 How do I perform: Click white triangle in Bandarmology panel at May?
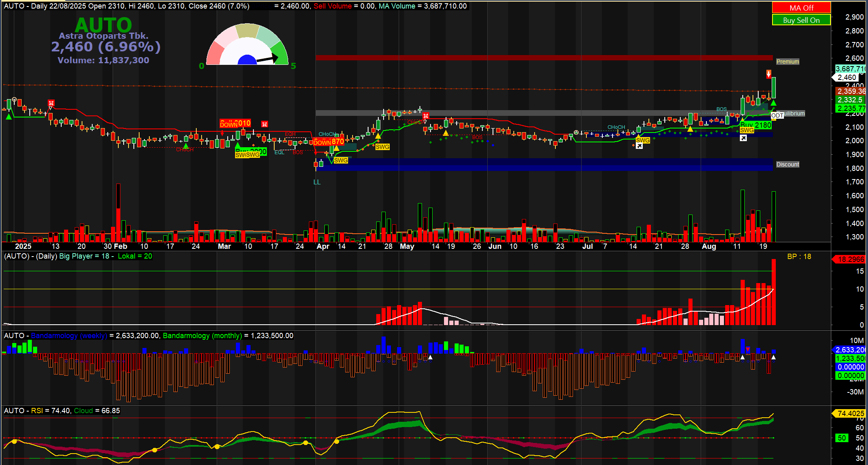(430, 357)
